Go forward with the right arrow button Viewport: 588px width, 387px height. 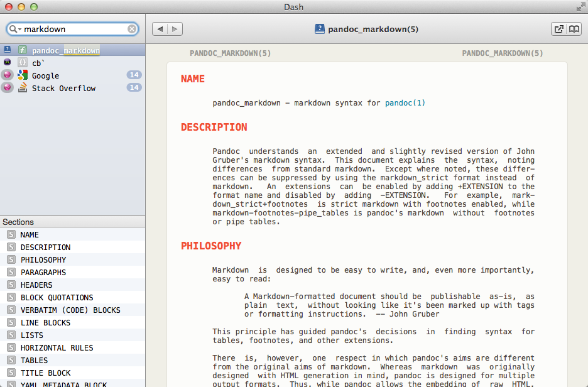click(x=175, y=29)
